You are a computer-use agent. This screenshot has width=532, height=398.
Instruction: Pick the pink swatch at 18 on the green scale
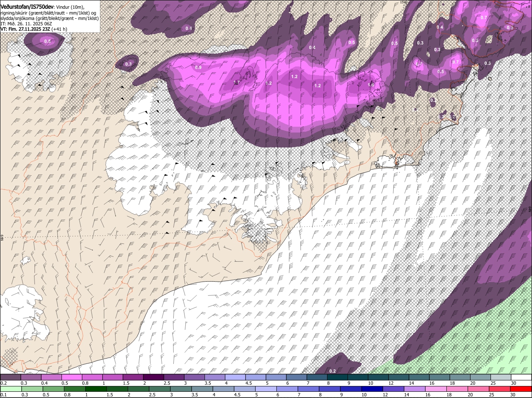click(456, 389)
